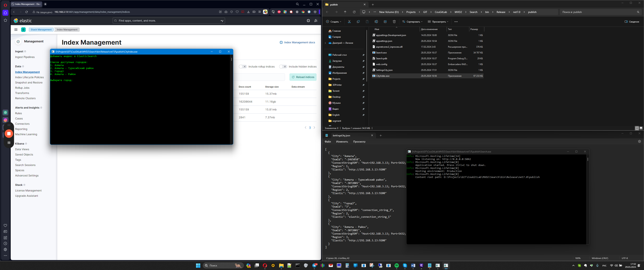The height and width of the screenshot is (270, 644).
Task: Click Explorer search box Поиск в: publish
Action: tap(600, 12)
